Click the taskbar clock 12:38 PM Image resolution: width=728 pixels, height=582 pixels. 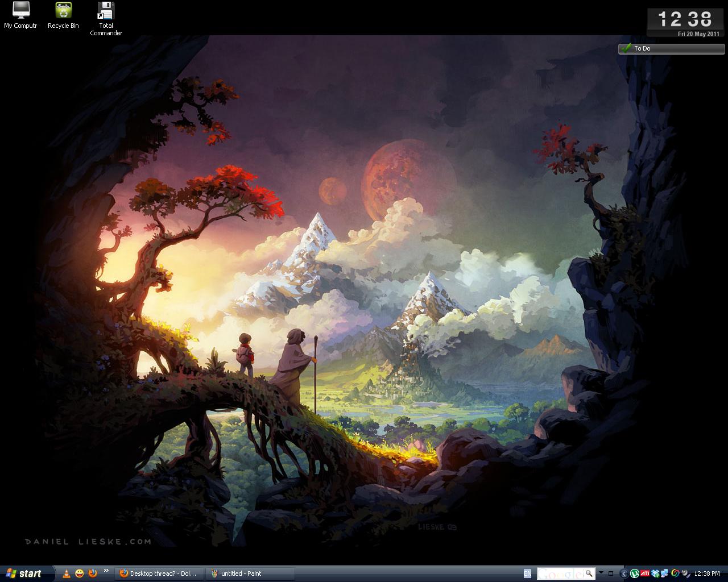707,573
